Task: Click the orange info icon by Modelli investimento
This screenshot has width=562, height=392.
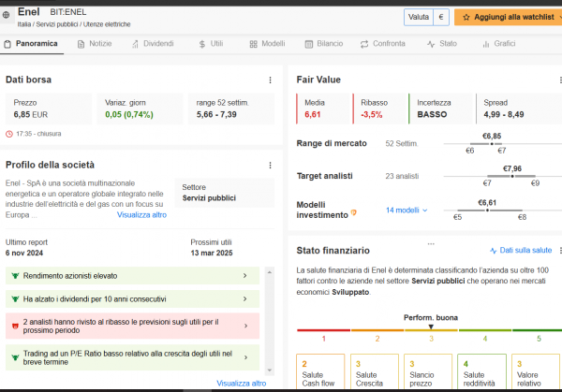Action: (354, 212)
